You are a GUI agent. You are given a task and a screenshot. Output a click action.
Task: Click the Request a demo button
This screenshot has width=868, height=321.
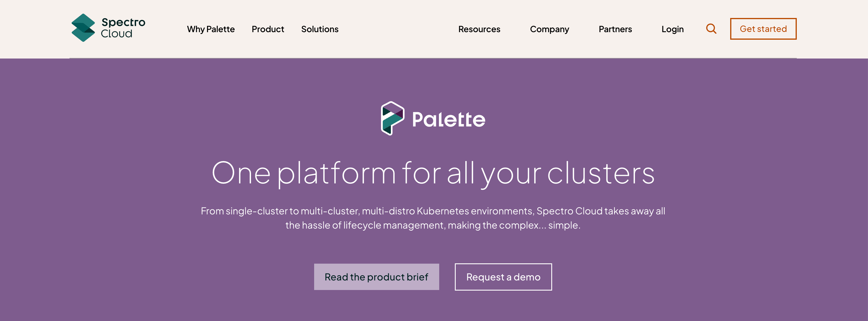pos(503,277)
